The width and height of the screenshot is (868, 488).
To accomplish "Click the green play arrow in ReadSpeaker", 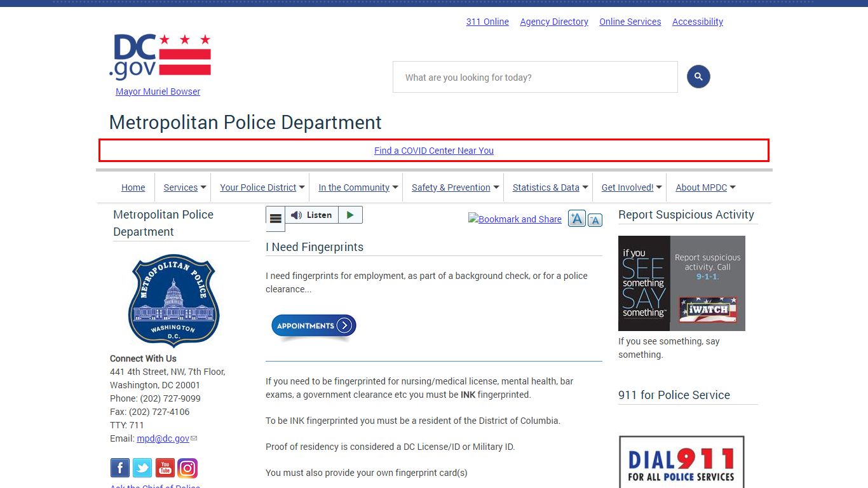I will point(350,215).
